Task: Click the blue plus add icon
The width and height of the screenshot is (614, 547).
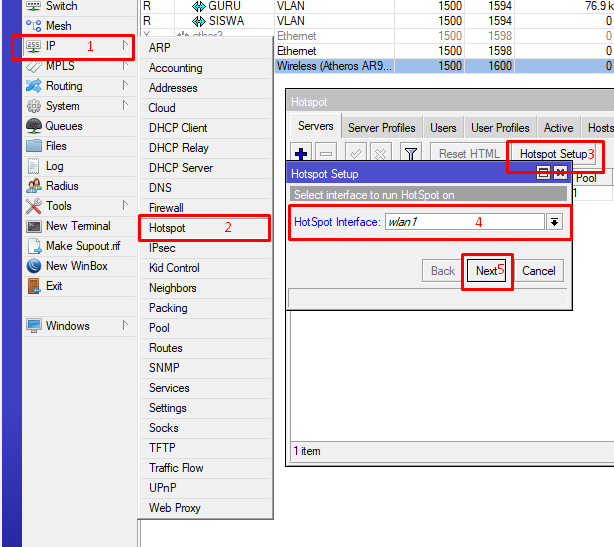Action: 301,153
